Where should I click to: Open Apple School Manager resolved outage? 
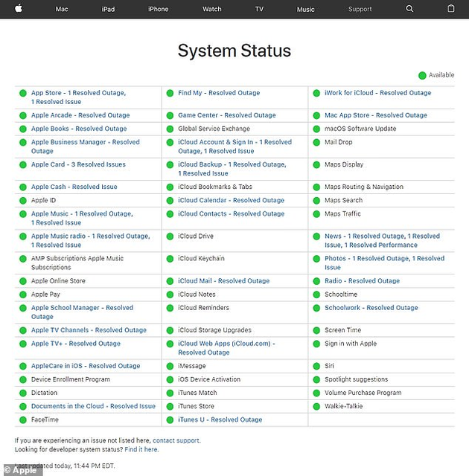pyautogui.click(x=83, y=312)
